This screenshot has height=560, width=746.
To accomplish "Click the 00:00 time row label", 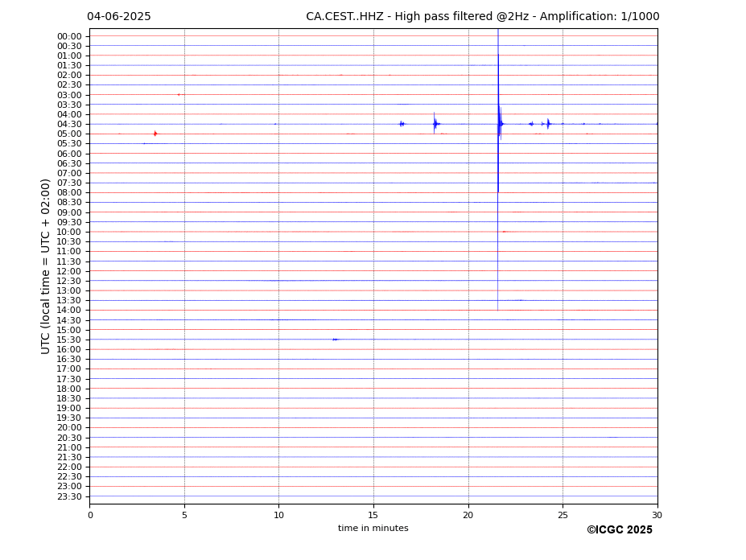I will [x=69, y=37].
